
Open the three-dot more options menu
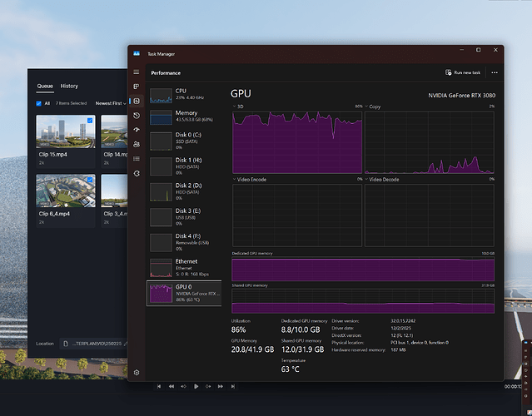495,72
